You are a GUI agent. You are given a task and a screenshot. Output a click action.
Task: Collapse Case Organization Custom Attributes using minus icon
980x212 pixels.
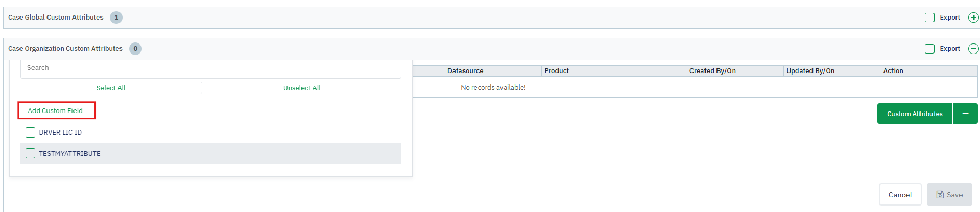[973, 49]
